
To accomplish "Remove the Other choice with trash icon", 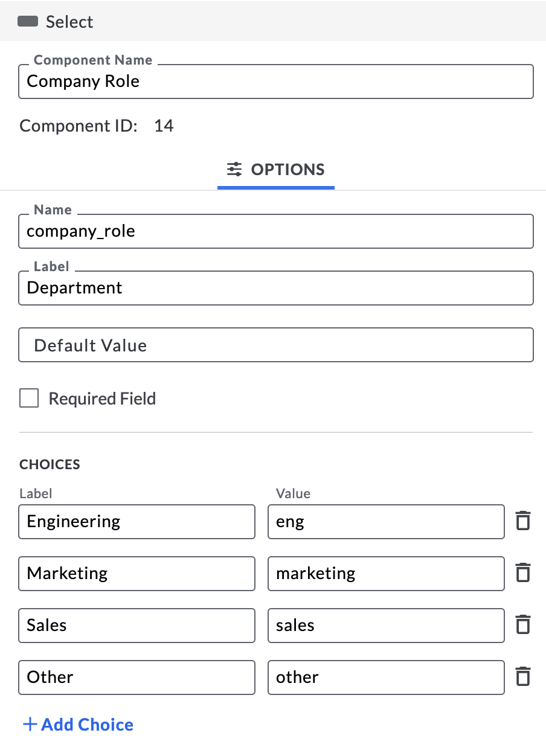I will point(523,676).
